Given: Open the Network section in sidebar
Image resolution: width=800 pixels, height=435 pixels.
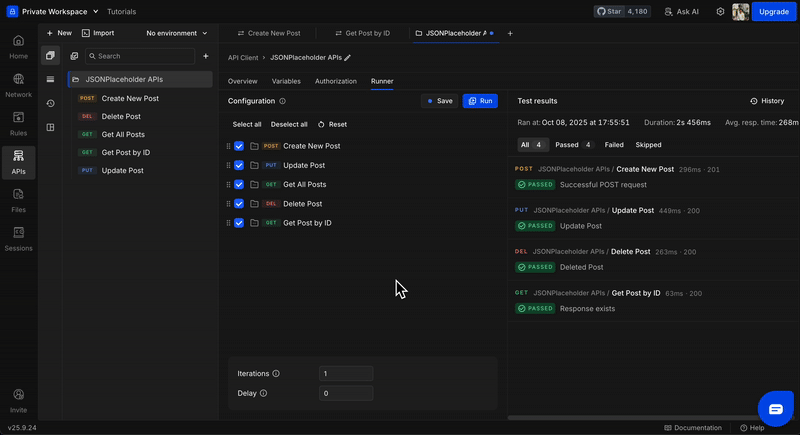Looking at the screenshot, I should (x=18, y=84).
